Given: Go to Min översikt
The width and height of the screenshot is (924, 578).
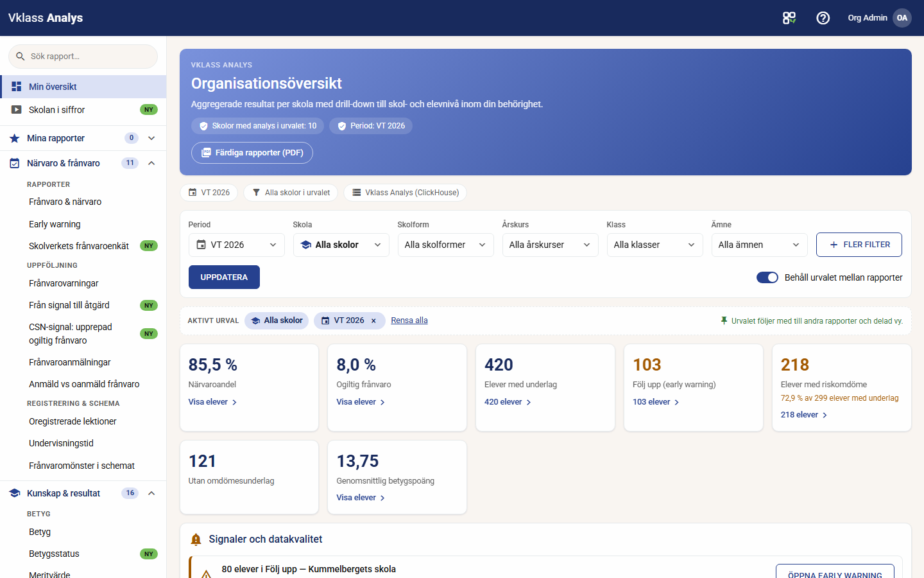Looking at the screenshot, I should click(x=83, y=87).
